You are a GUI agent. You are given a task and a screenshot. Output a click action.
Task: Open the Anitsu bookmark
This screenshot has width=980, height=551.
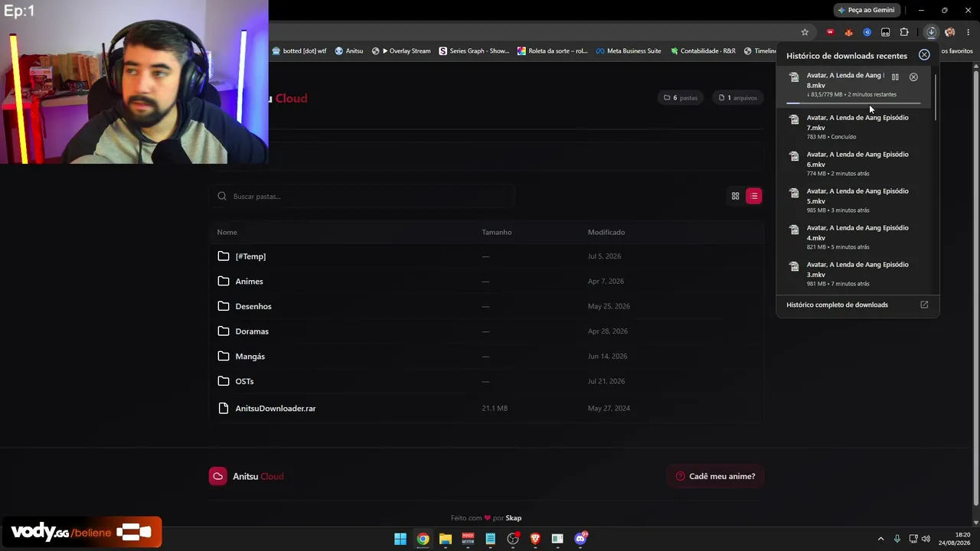(349, 51)
